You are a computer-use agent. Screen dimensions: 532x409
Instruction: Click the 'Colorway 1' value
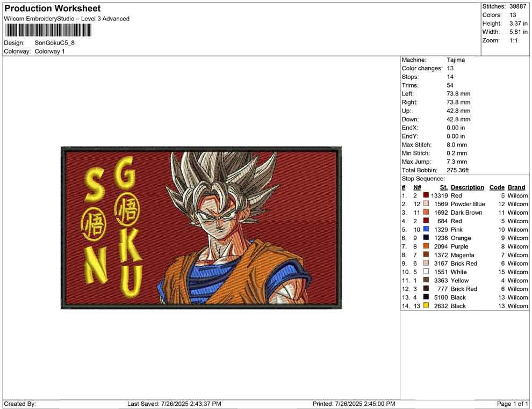(49, 52)
